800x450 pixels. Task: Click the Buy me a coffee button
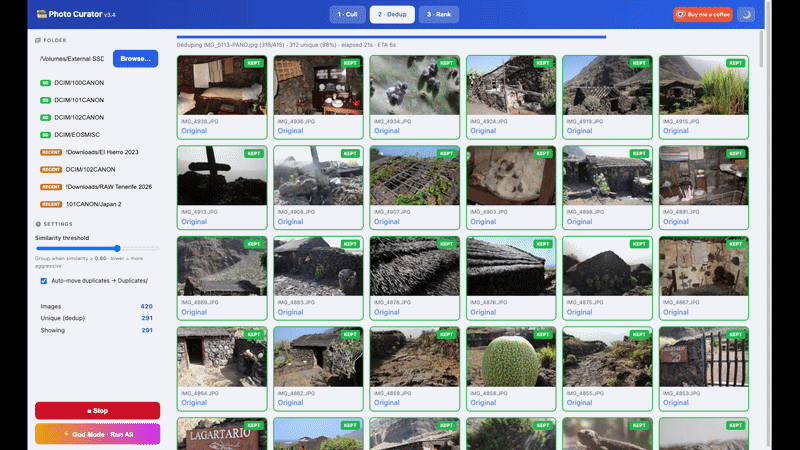[x=703, y=14]
